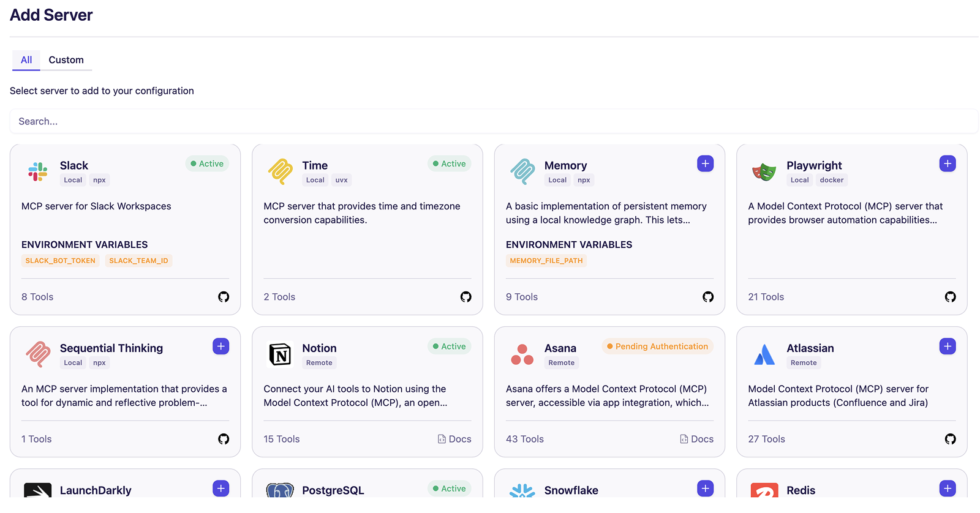Image resolution: width=980 pixels, height=513 pixels.
Task: Open GitHub link on Sequential Thinking card
Action: pyautogui.click(x=224, y=439)
